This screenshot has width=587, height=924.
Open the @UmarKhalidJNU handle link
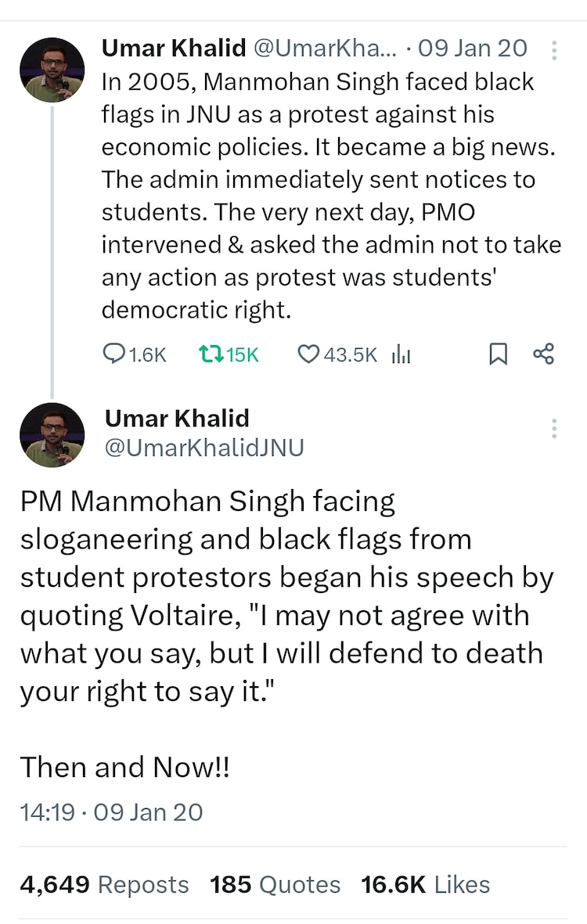204,448
